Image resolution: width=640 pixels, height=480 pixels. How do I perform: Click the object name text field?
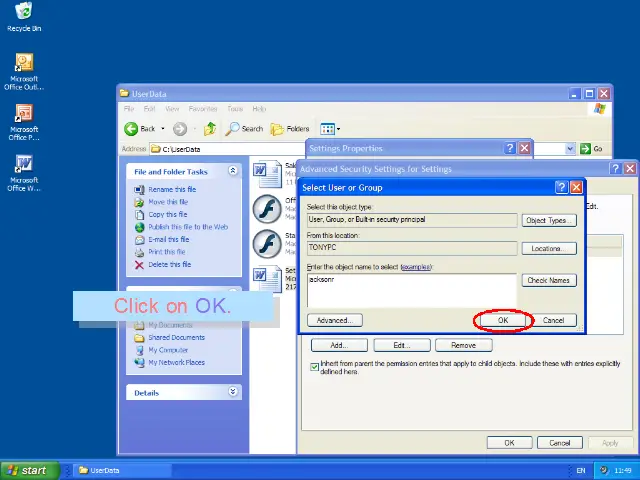coord(412,288)
